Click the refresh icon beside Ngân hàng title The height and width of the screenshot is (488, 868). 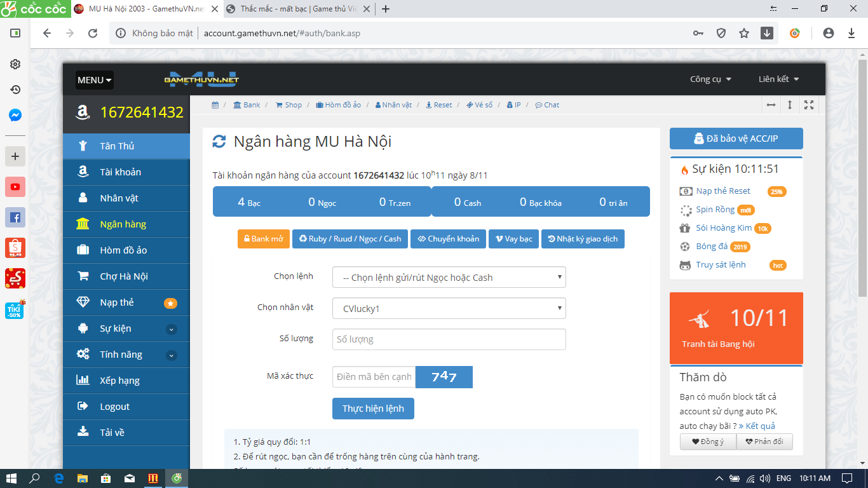[x=219, y=142]
